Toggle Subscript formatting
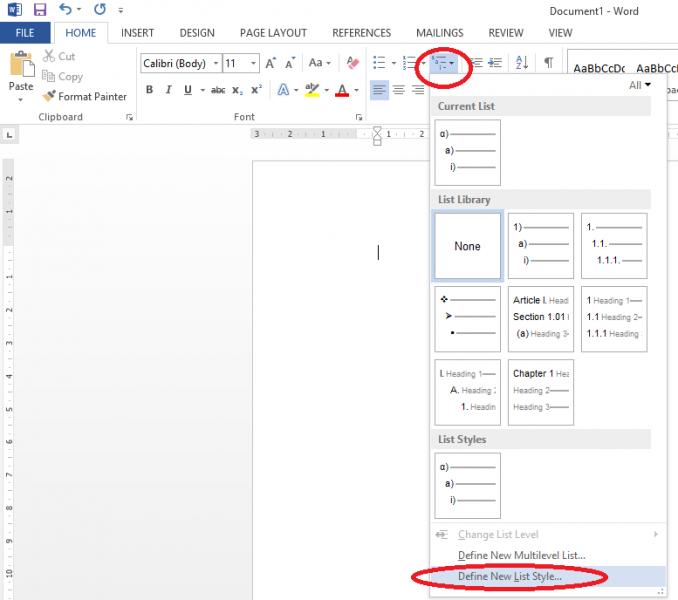This screenshot has height=600, width=678. click(237, 90)
